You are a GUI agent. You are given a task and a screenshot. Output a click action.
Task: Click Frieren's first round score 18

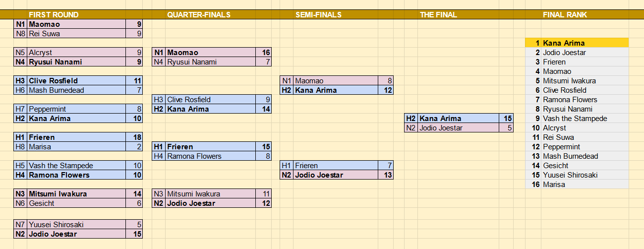pos(134,137)
